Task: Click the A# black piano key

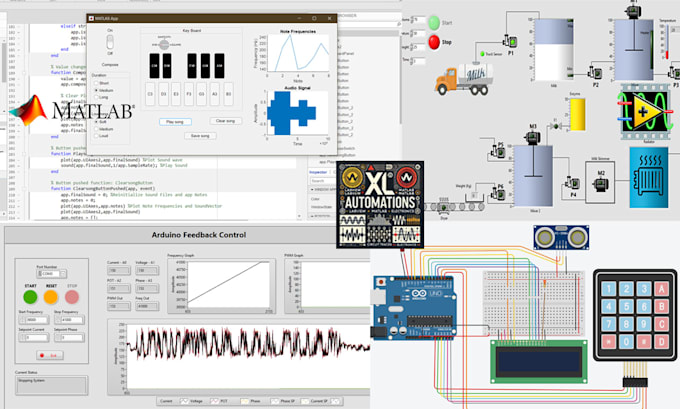Action: click(219, 66)
